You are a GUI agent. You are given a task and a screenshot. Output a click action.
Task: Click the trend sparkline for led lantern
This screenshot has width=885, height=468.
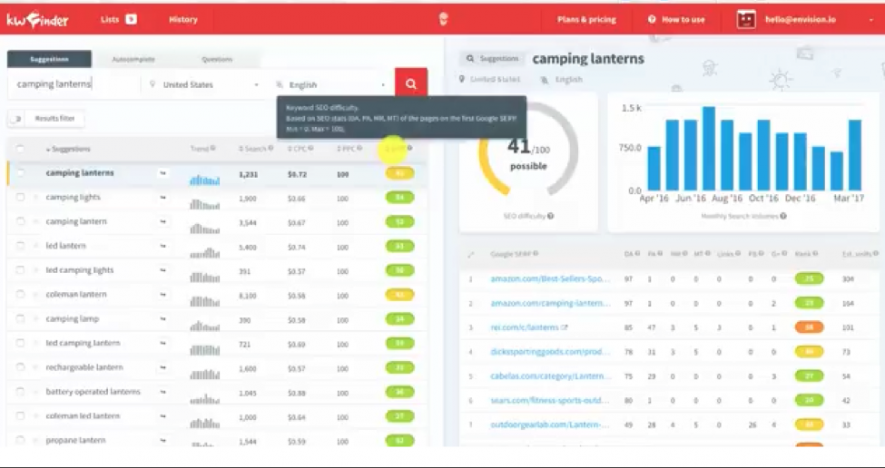coord(204,252)
